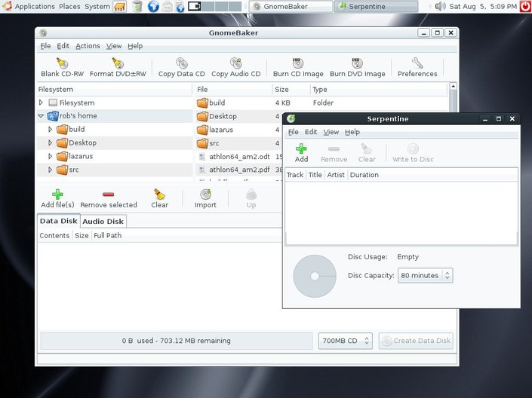
Task: Open Serpentine Help menu
Action: [x=352, y=132]
